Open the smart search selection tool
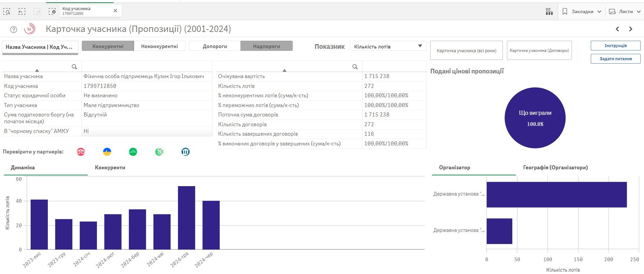This screenshot has height=274, width=644. pos(7,11)
